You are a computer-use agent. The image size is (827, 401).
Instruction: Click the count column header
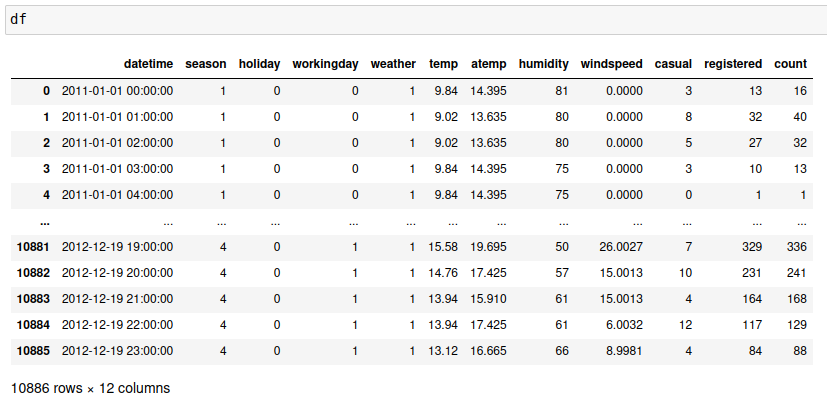click(x=790, y=64)
